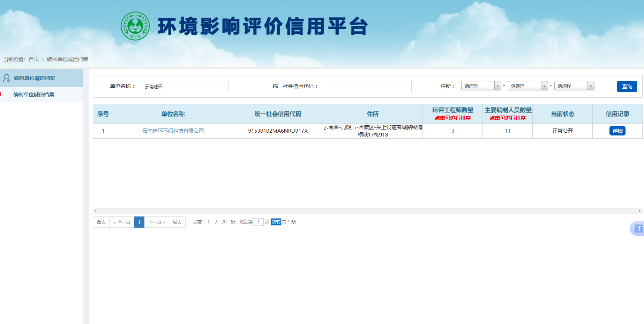Open the 详情 credit record details button
The width and height of the screenshot is (644, 324).
pos(617,131)
